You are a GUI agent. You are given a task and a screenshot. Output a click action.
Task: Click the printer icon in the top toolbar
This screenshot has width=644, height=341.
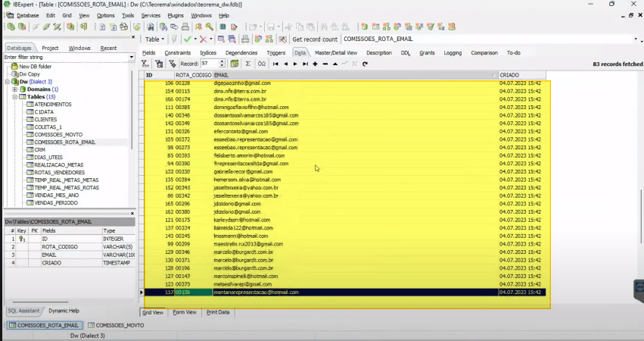(185, 27)
